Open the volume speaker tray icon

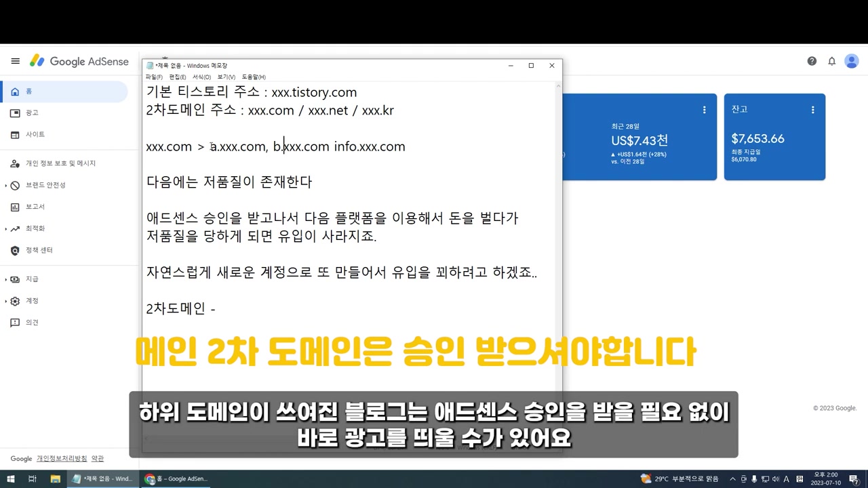tap(776, 479)
